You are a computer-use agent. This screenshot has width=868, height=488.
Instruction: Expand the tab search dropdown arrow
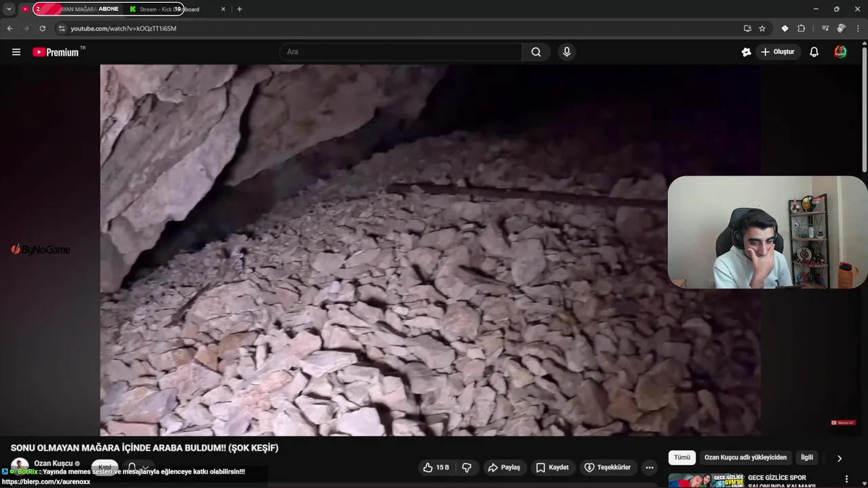pos(9,9)
